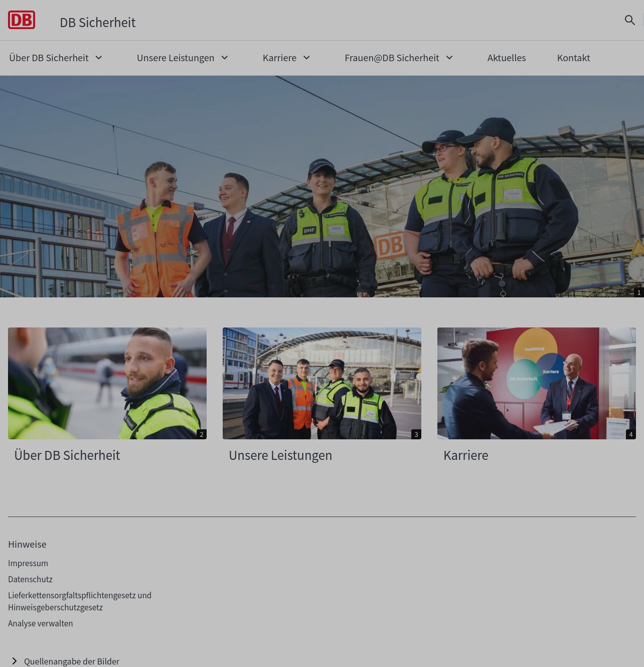Follow the Karriere card heading
The height and width of the screenshot is (667, 644).
[466, 455]
